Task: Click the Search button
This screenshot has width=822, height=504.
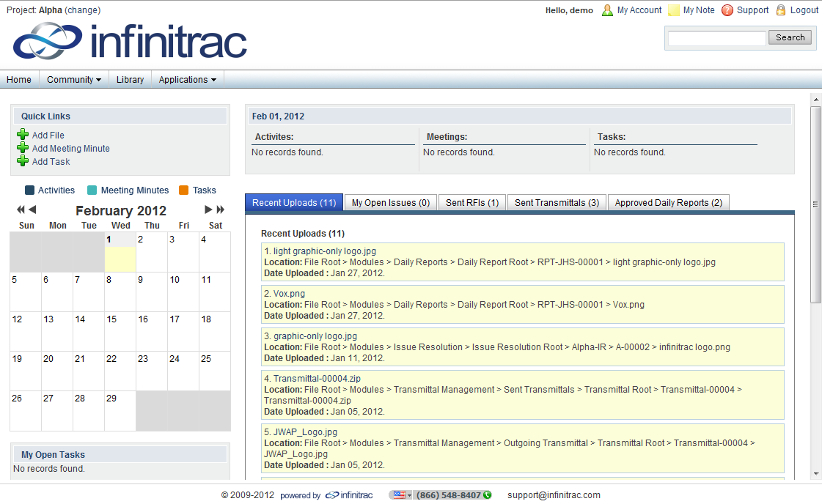Action: [x=790, y=37]
